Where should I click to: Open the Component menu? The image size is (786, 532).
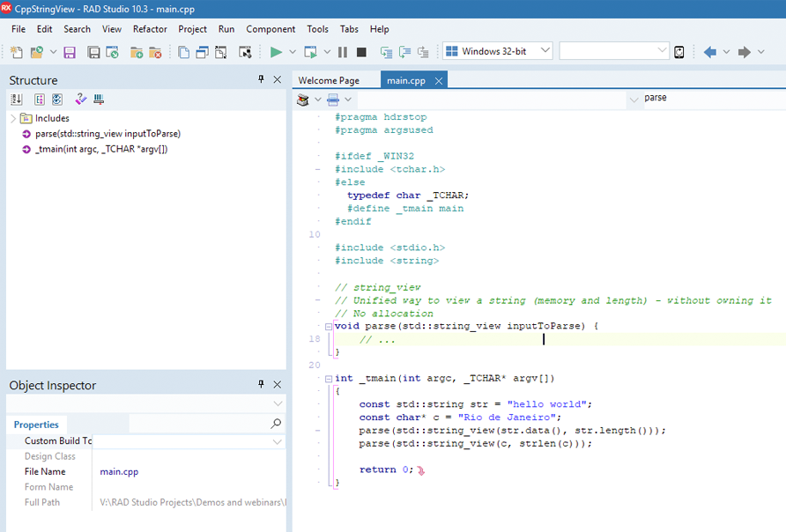tap(271, 29)
